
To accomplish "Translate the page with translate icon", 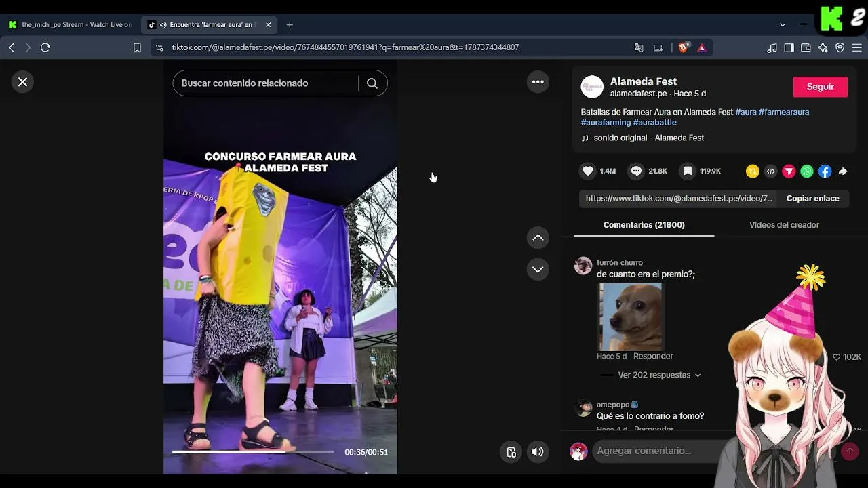I will pyautogui.click(x=639, y=47).
